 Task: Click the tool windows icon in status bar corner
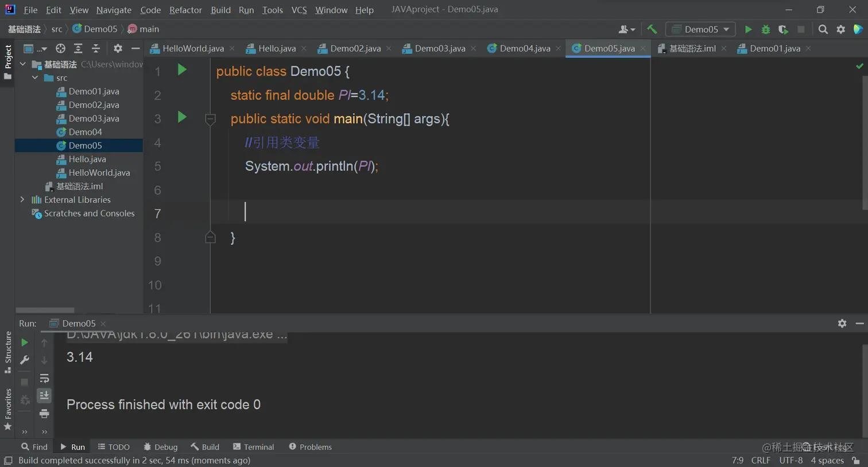pyautogui.click(x=8, y=461)
